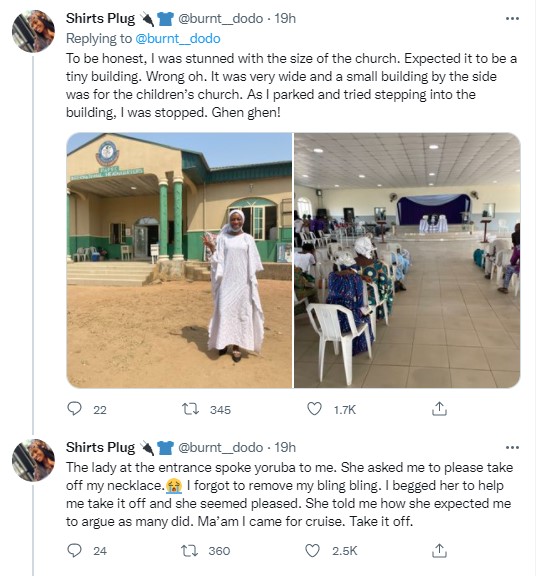Open the second tweet's Shirts Plug profile name
Image resolution: width=546 pixels, height=576 pixels.
pyautogui.click(x=100, y=447)
